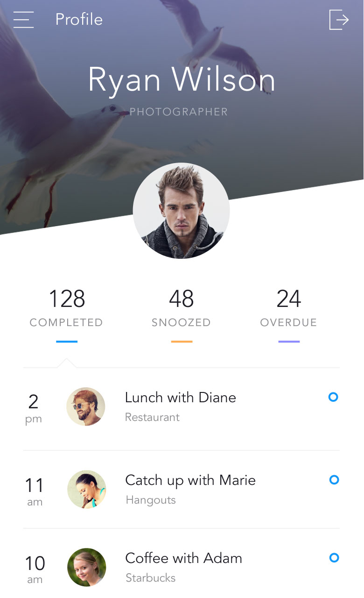Open the Catch up with Marie task

point(182,489)
